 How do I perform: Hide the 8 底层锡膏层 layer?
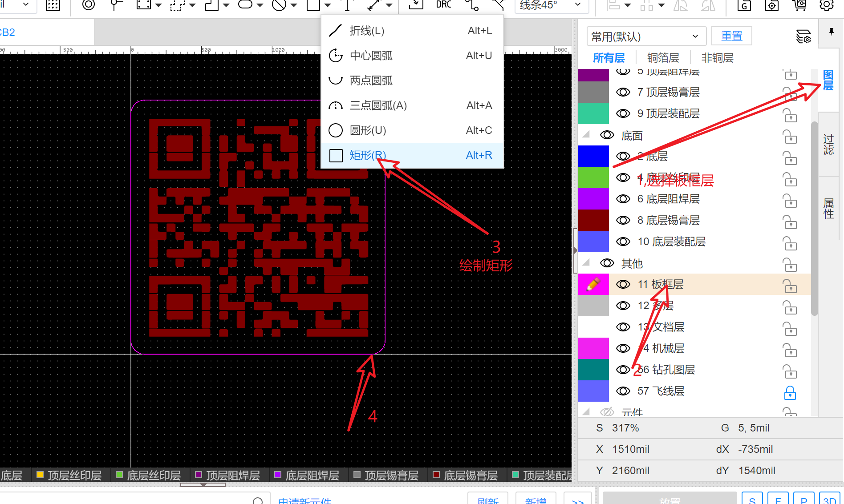(623, 220)
